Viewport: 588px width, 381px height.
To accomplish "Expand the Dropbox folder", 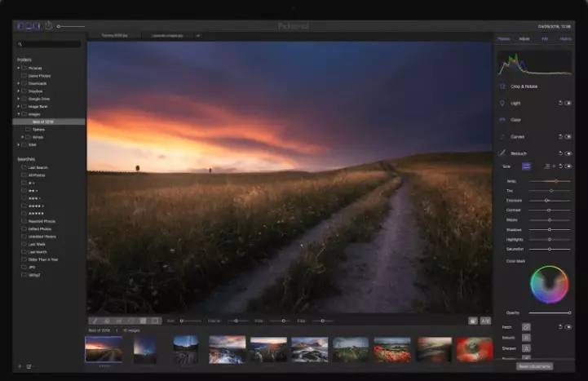I will click(19, 91).
